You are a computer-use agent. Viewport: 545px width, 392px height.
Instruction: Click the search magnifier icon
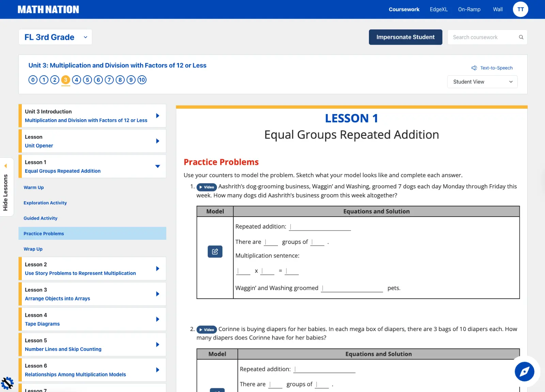click(x=521, y=37)
